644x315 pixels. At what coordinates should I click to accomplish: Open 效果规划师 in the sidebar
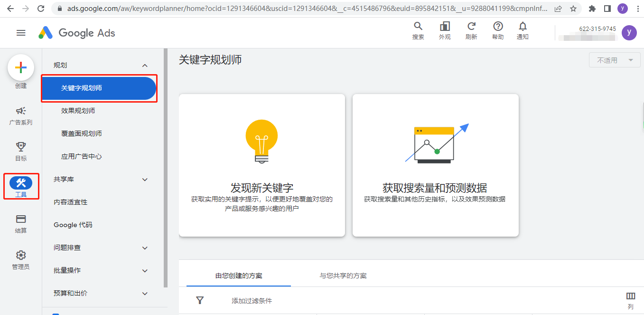click(x=78, y=111)
